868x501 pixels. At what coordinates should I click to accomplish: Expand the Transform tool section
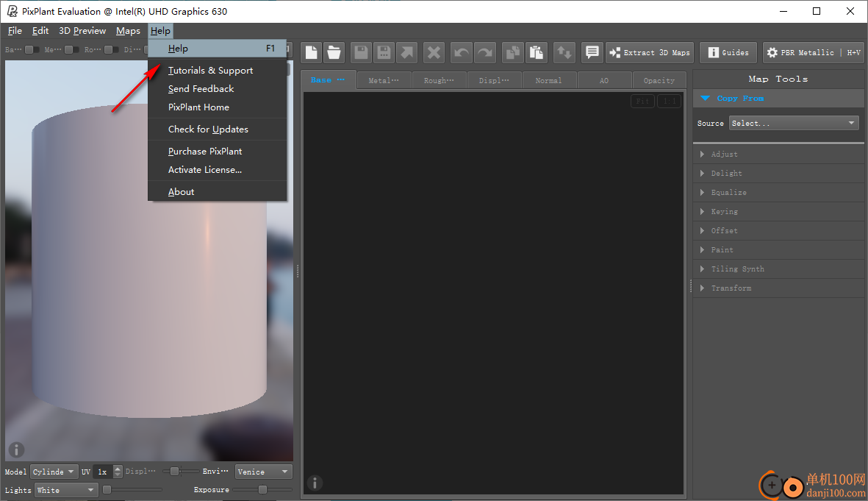click(778, 288)
